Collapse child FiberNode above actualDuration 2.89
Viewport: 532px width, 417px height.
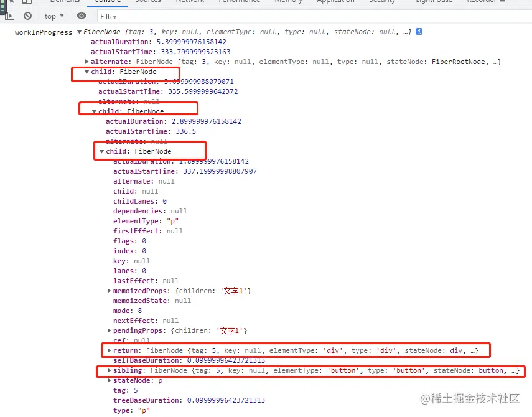[95, 111]
